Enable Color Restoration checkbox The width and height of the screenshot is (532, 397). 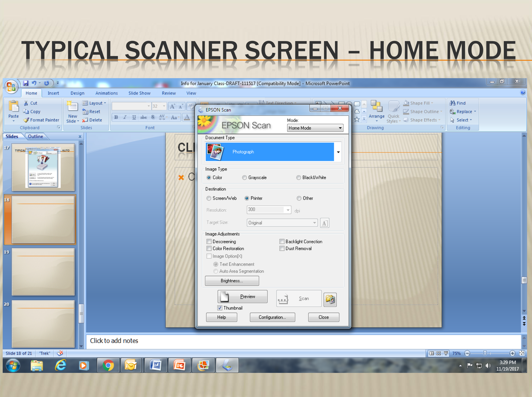click(x=209, y=249)
